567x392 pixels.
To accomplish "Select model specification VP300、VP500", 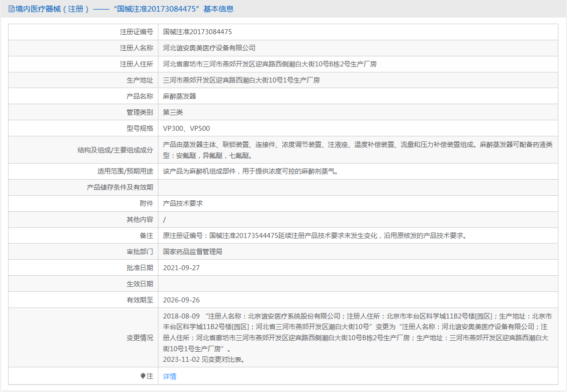I will (186, 128).
